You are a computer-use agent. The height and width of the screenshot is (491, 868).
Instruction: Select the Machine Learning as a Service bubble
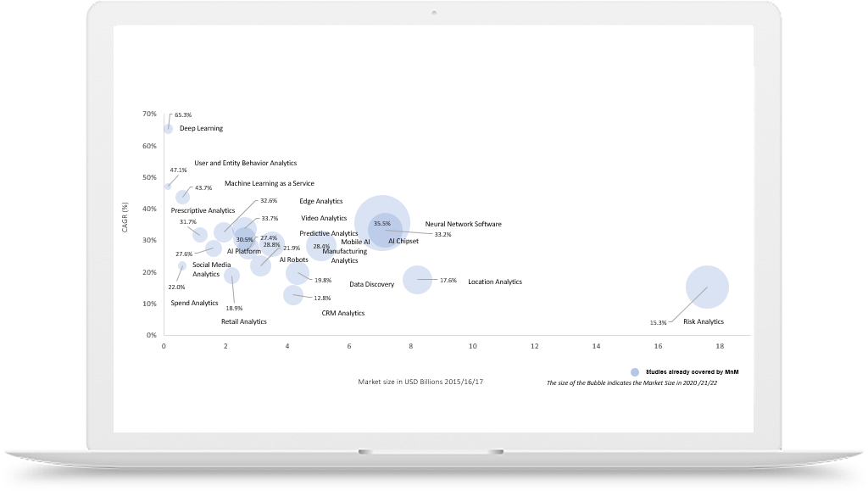point(182,197)
